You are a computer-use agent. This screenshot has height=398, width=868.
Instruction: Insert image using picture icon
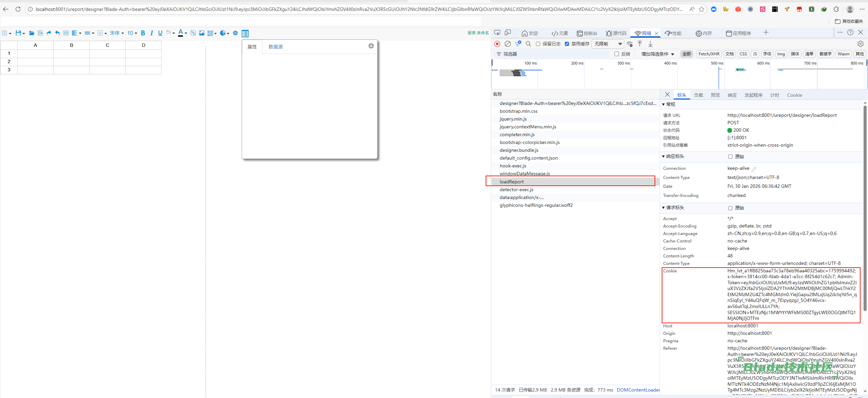[x=202, y=33]
